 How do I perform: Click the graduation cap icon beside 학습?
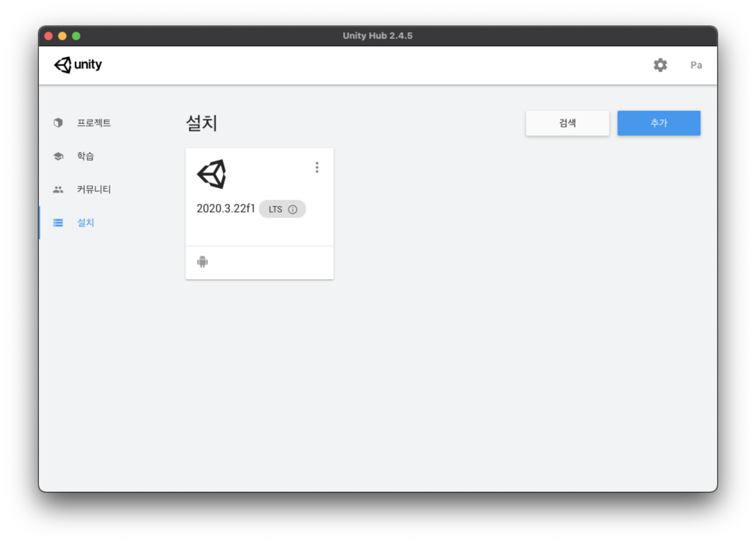(x=58, y=156)
